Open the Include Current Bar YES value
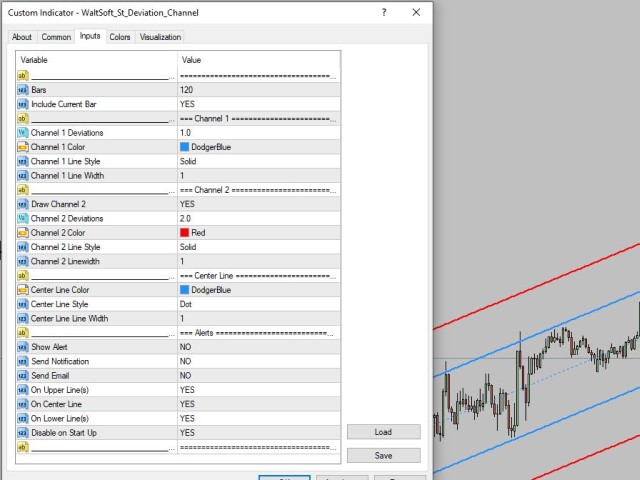The image size is (640, 480). click(x=259, y=104)
